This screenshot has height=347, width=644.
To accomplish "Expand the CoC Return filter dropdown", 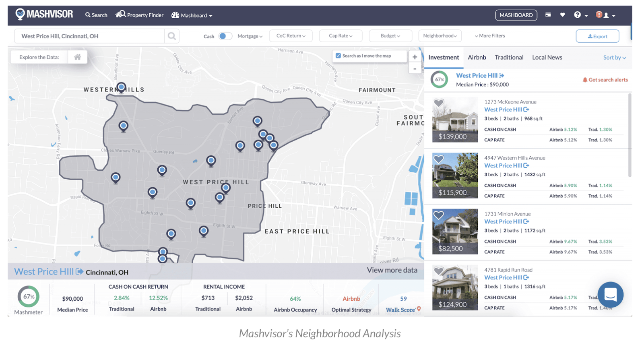I will [291, 36].
